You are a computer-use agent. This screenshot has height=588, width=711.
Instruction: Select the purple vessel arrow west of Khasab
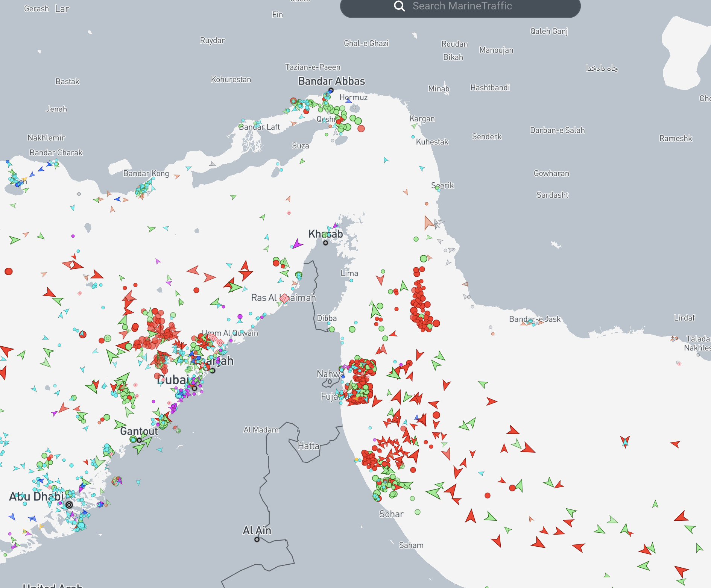(297, 244)
